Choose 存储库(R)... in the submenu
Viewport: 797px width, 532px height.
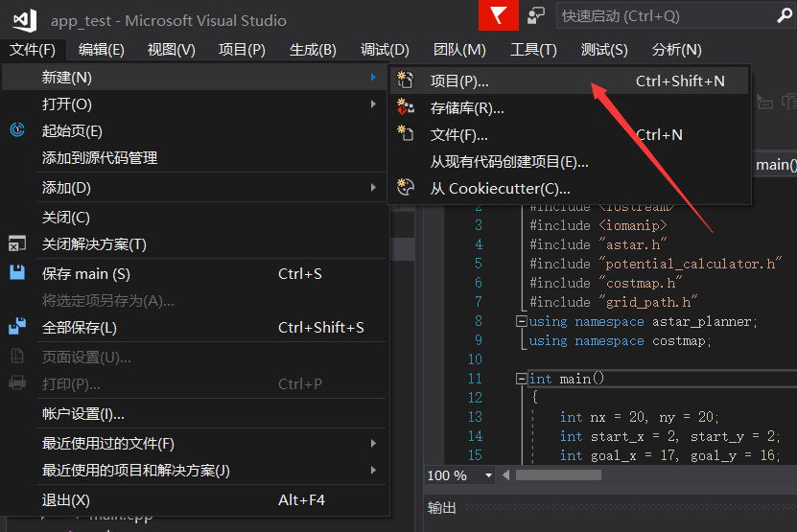[570, 107]
